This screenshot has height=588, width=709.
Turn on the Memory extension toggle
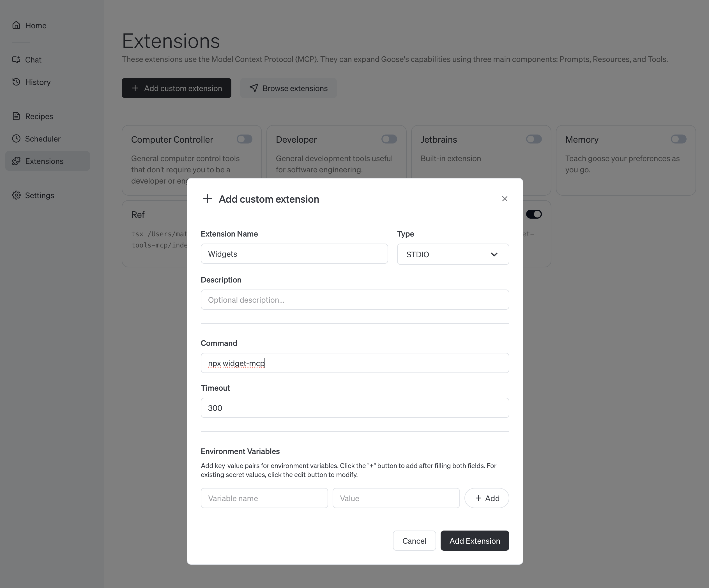tap(679, 139)
